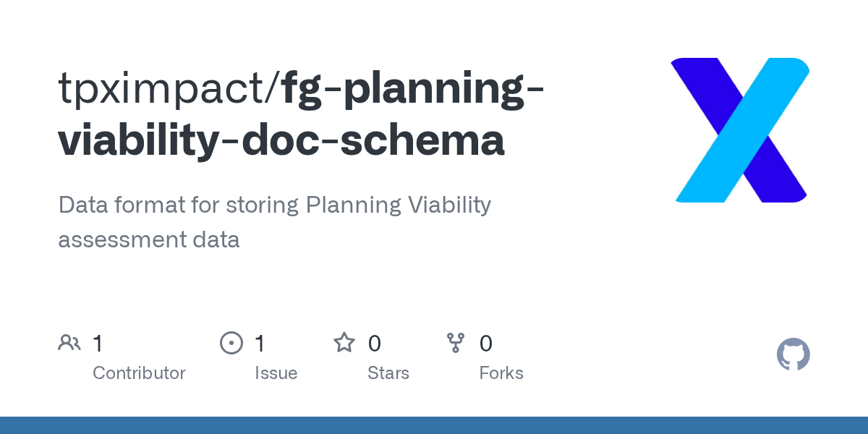Viewport: 868px width, 434px height.
Task: Click the Issue label
Action: [x=276, y=373]
